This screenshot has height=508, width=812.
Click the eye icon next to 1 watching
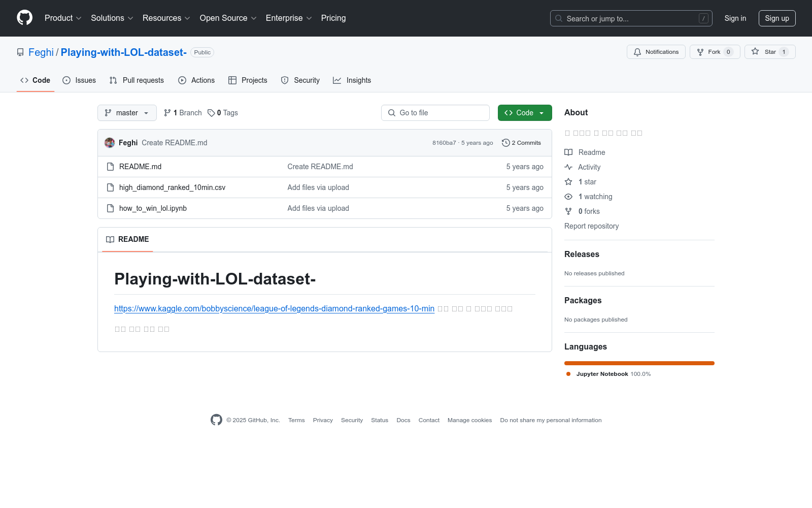[x=568, y=197]
